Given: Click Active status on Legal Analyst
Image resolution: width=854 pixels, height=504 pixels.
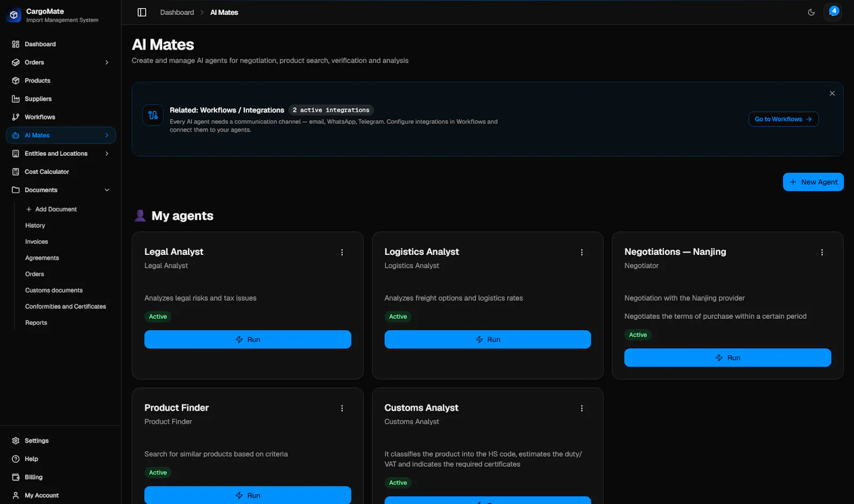Looking at the screenshot, I should (x=158, y=317).
